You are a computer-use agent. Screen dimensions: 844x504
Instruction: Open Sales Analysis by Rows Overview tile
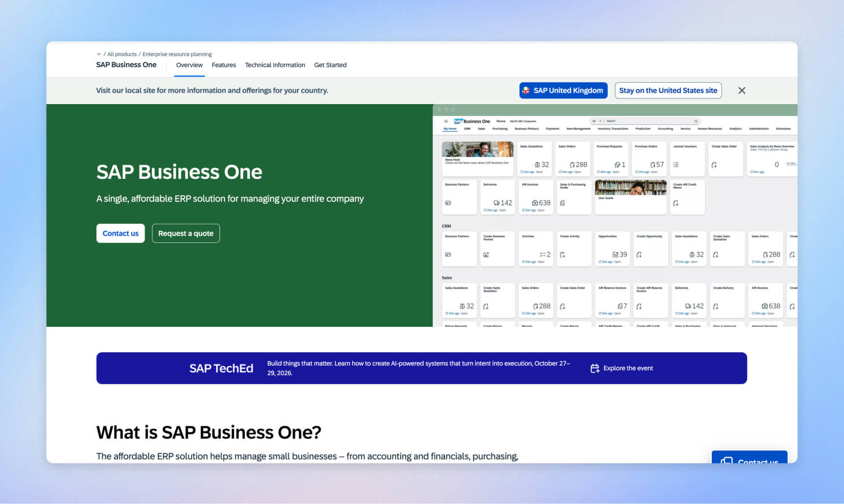772,159
